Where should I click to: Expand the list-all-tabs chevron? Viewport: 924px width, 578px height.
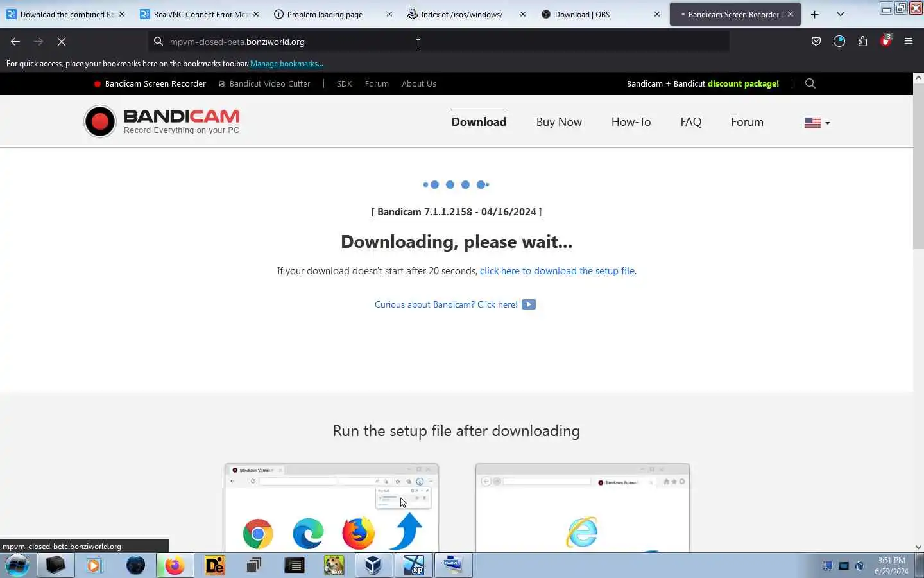[841, 14]
